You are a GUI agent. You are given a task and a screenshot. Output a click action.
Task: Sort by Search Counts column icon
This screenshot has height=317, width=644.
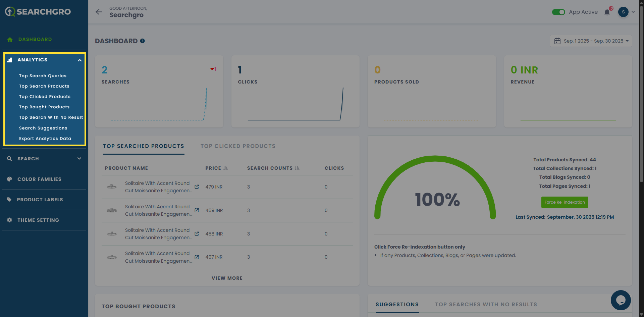tap(297, 168)
